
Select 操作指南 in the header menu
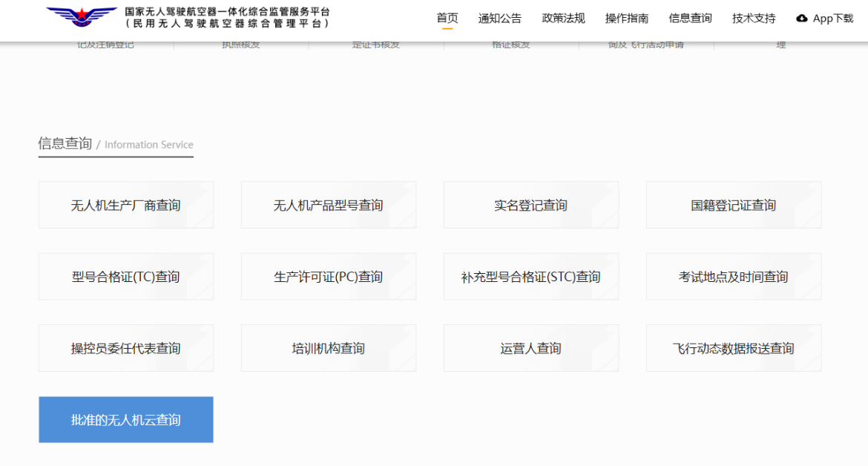click(626, 19)
